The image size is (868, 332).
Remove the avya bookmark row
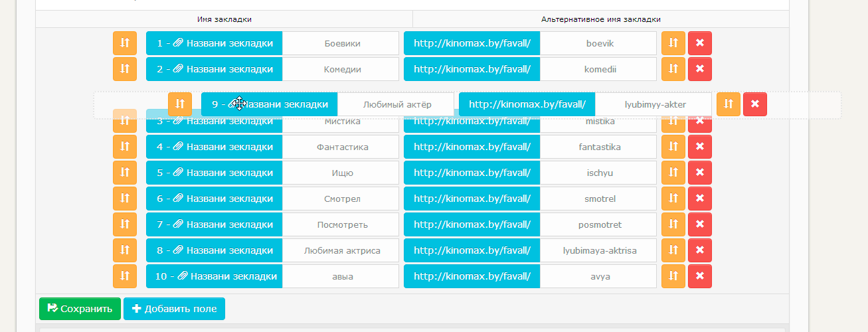point(699,276)
